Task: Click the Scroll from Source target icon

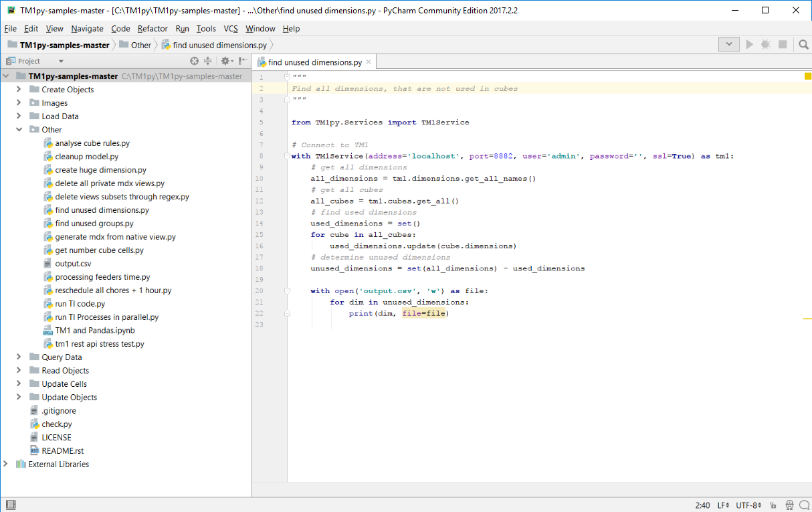Action: [195, 61]
